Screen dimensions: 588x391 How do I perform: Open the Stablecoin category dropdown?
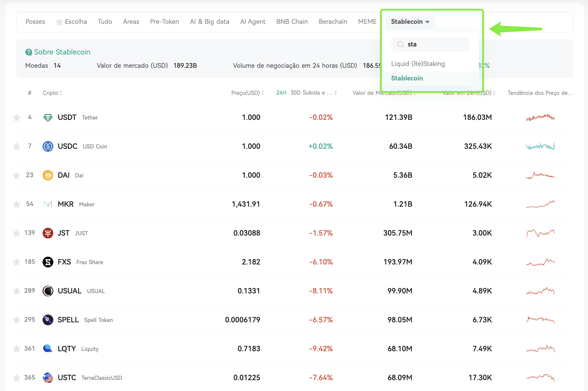click(410, 22)
